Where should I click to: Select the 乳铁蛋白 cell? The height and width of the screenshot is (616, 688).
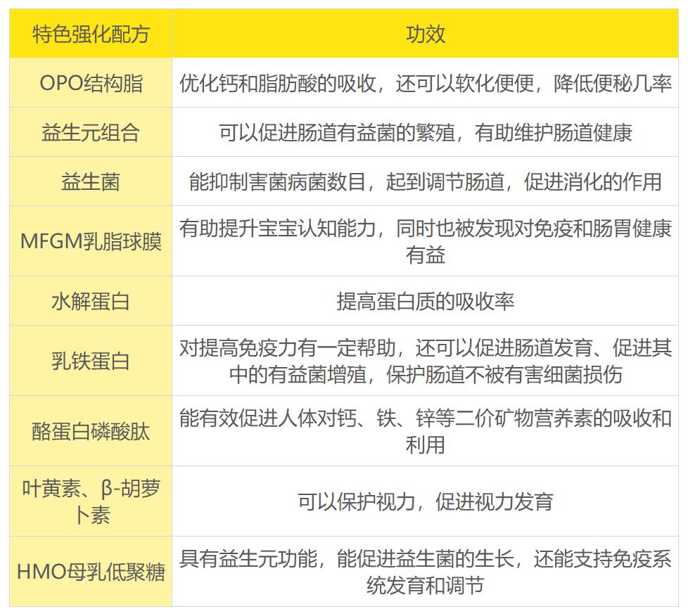91,361
